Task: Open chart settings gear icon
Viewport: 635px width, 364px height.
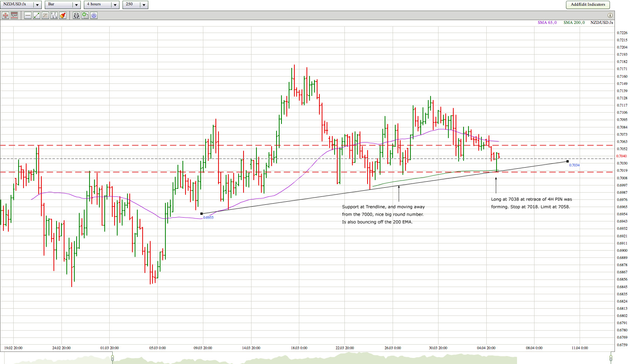Action: pyautogui.click(x=94, y=16)
